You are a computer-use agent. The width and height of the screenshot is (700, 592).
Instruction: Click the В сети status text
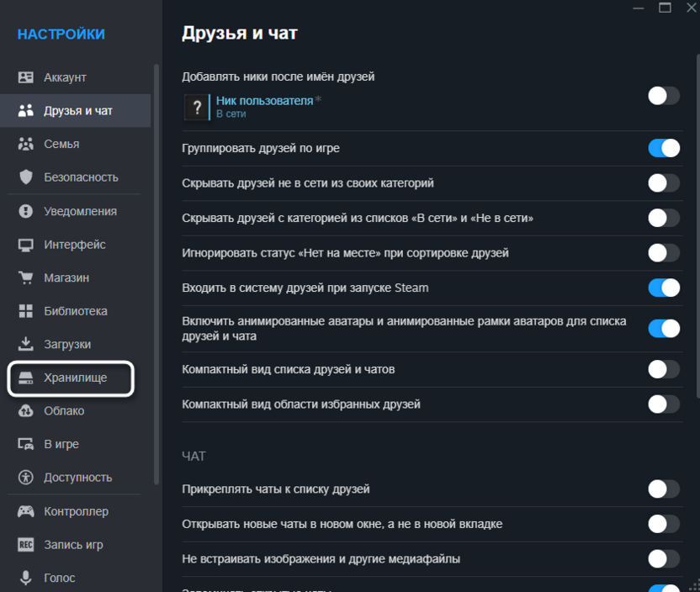pos(231,114)
